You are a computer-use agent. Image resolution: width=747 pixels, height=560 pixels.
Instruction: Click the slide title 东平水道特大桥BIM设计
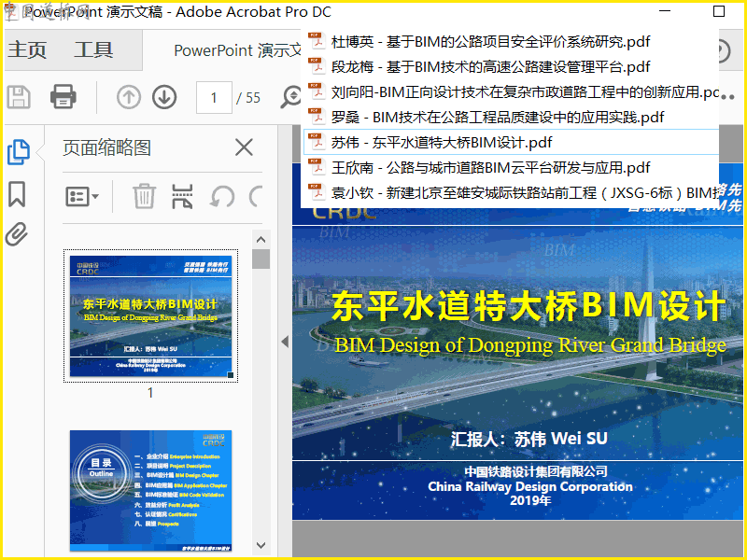(x=528, y=305)
